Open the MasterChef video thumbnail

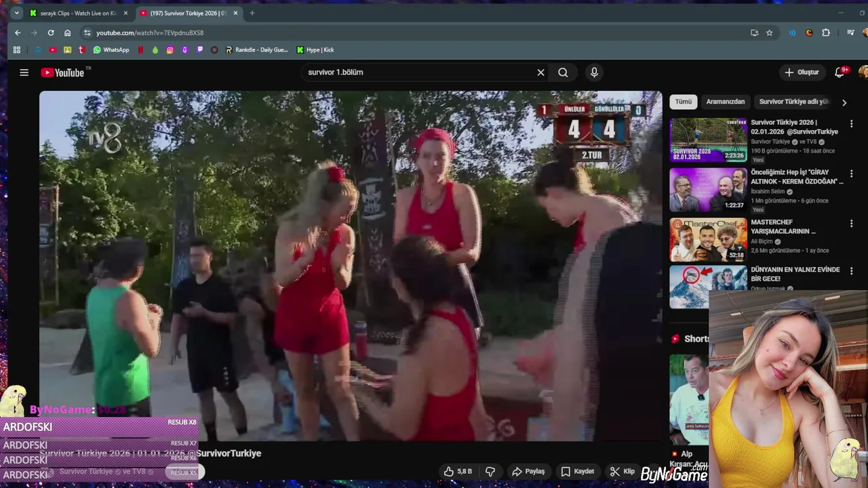coord(709,239)
